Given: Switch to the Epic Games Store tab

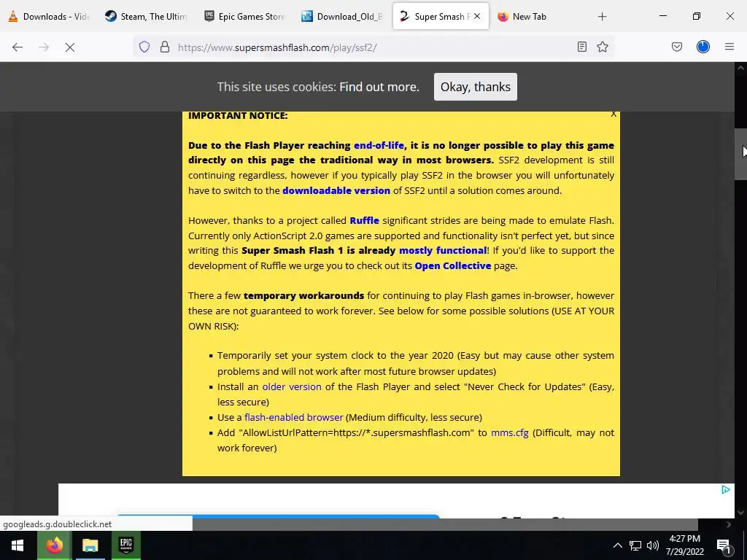Looking at the screenshot, I should point(244,17).
